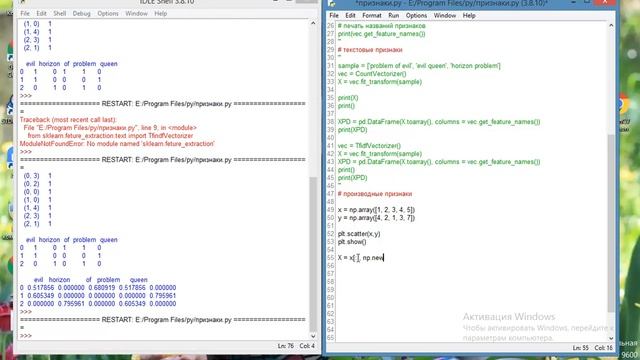Image resolution: width=640 pixels, height=360 pixels.
Task: Click line 52 'plt.scatter(x,y)' in editor
Action: [359, 234]
